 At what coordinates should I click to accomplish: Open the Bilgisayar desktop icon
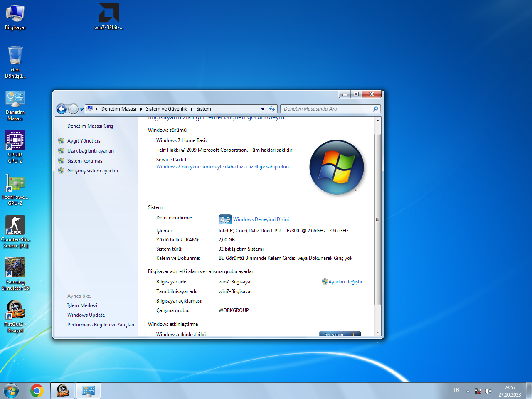pyautogui.click(x=15, y=17)
